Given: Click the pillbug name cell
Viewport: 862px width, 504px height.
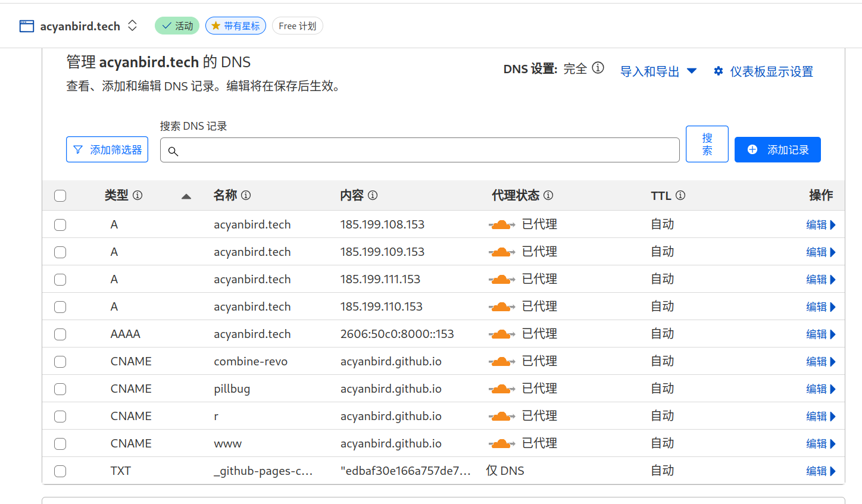Looking at the screenshot, I should tap(232, 389).
